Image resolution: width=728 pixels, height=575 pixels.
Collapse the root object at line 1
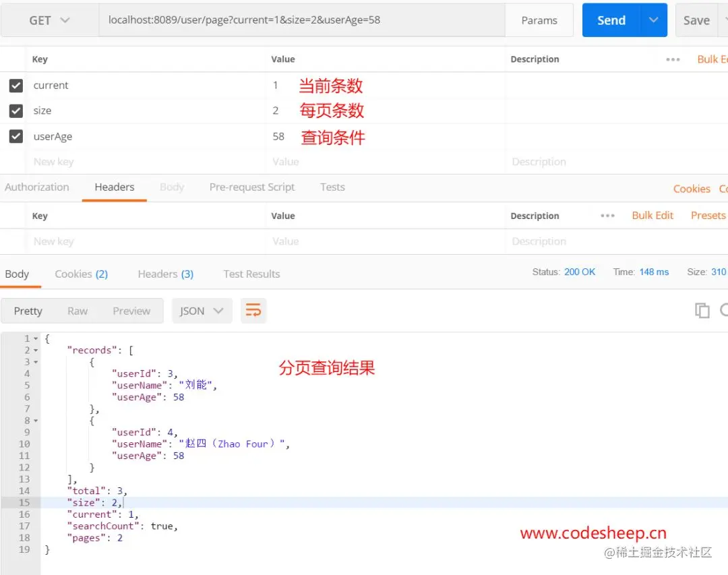click(x=36, y=338)
